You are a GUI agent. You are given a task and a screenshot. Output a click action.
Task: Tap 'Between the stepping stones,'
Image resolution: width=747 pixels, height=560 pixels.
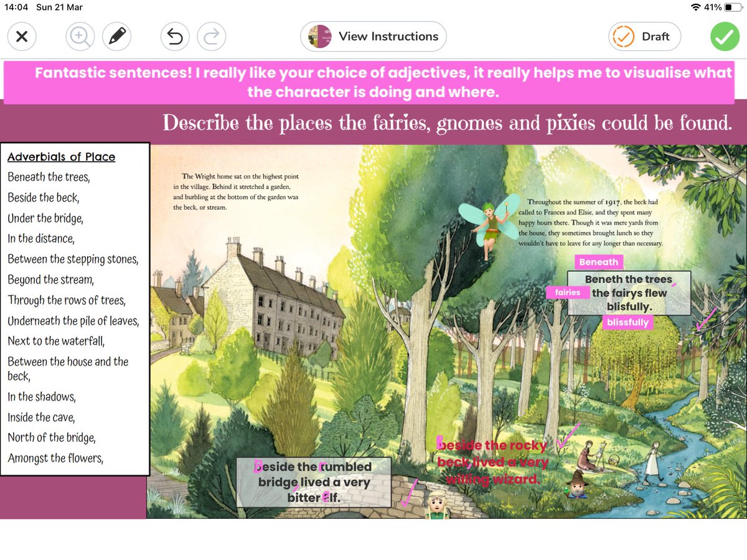coord(73,259)
